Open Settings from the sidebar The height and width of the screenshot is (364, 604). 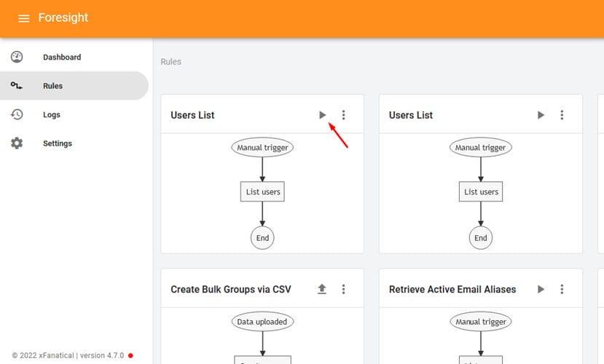tap(58, 143)
